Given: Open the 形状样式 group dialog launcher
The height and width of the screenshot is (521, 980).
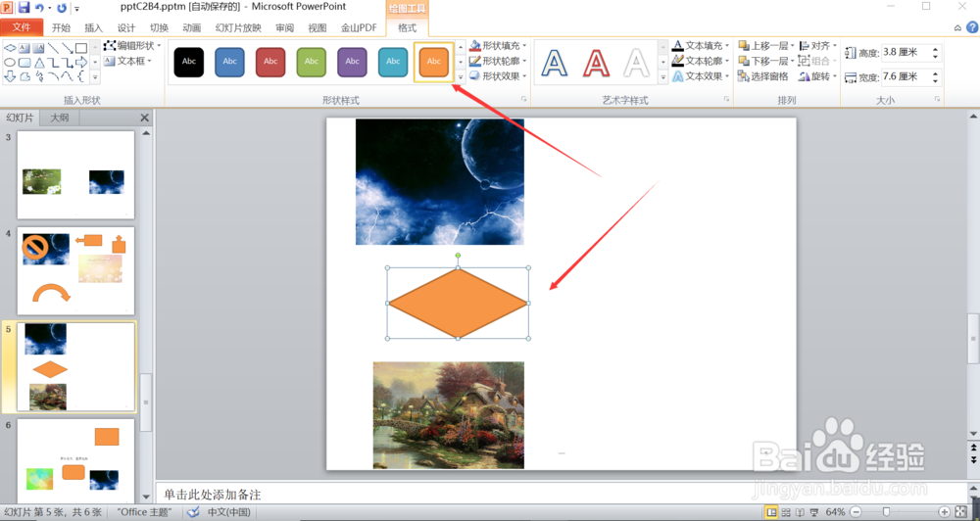Looking at the screenshot, I should [523, 99].
